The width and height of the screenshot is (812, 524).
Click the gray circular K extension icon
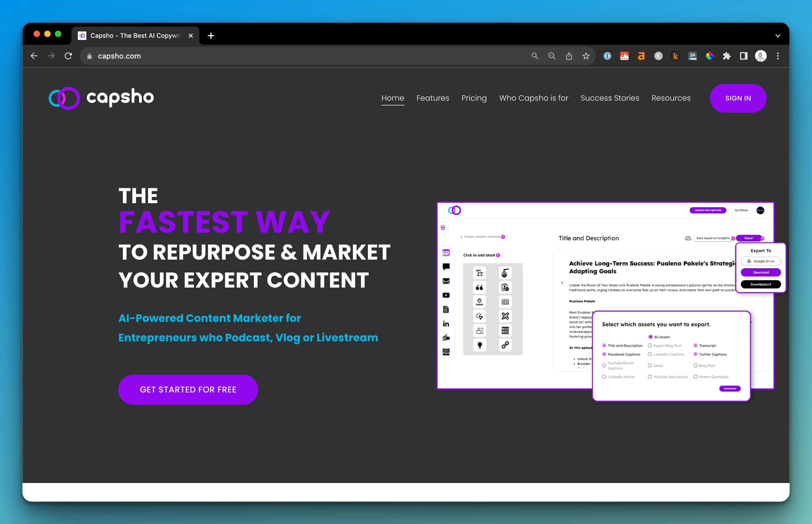click(x=658, y=56)
